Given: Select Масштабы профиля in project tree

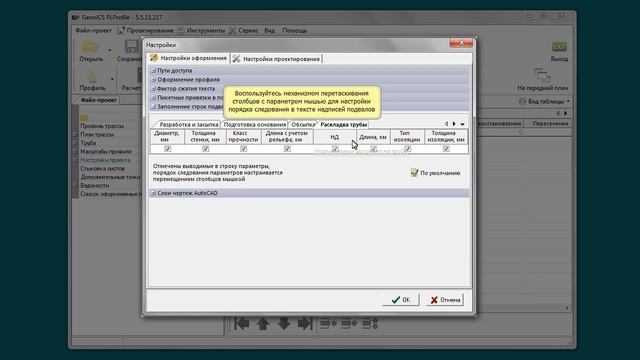Looking at the screenshot, I should pos(106,151).
